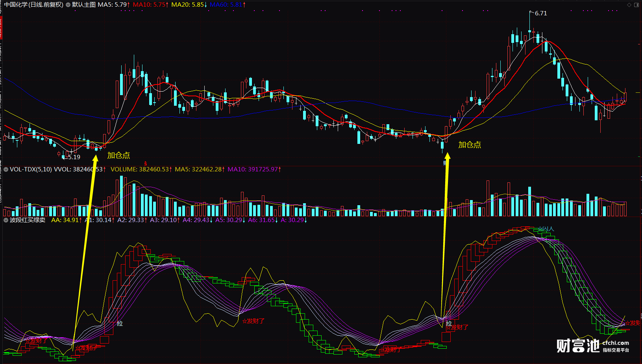Open the 波段红买绿卖 indicator dropdown arrow
This screenshot has height=364, width=642.
tap(6, 220)
